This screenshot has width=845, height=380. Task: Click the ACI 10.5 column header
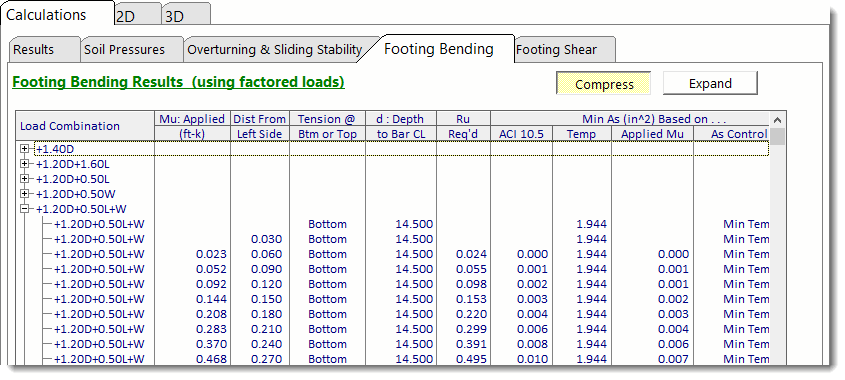click(521, 134)
